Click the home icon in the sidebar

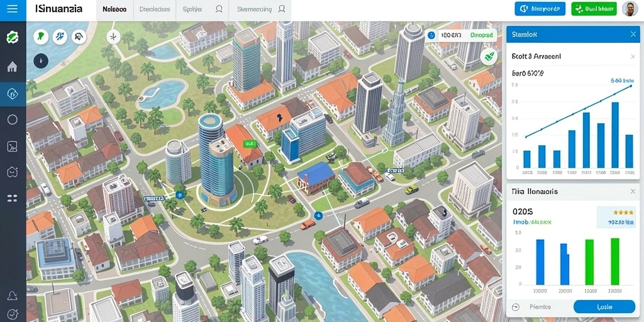click(x=13, y=66)
